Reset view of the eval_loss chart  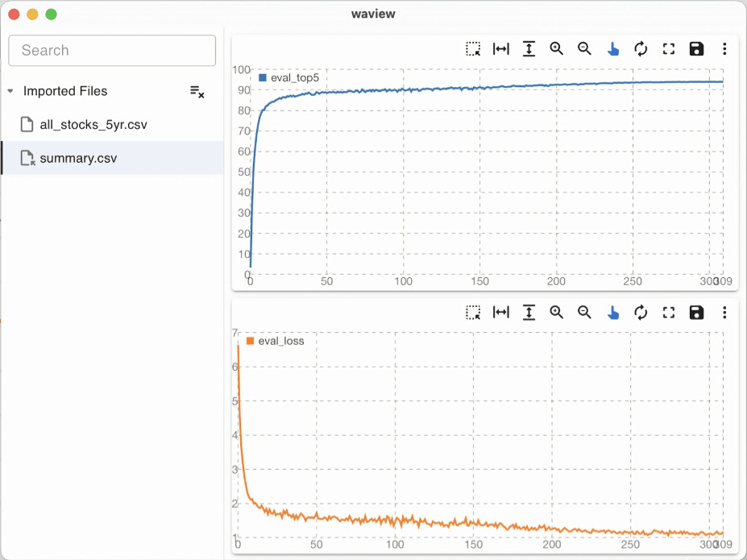pyautogui.click(x=641, y=313)
